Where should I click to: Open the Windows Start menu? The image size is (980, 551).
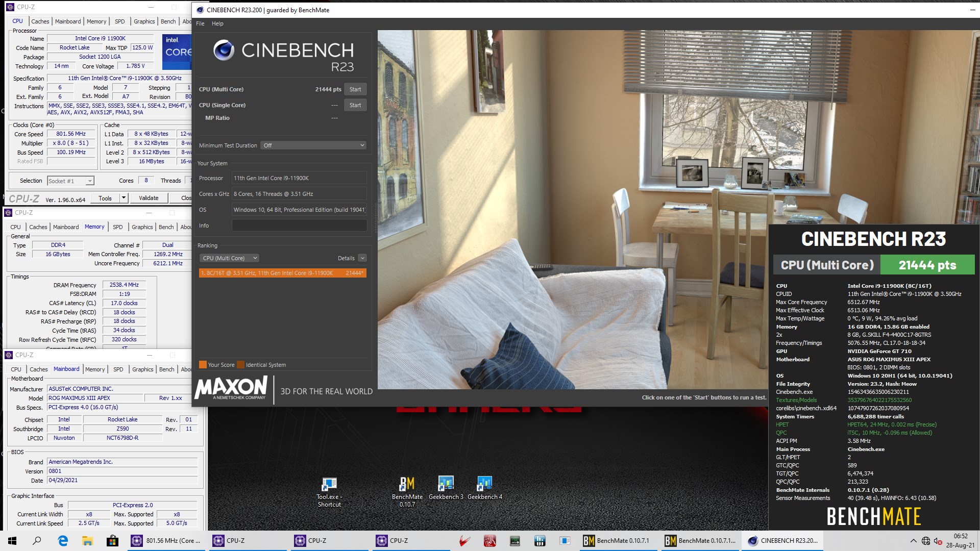12,541
